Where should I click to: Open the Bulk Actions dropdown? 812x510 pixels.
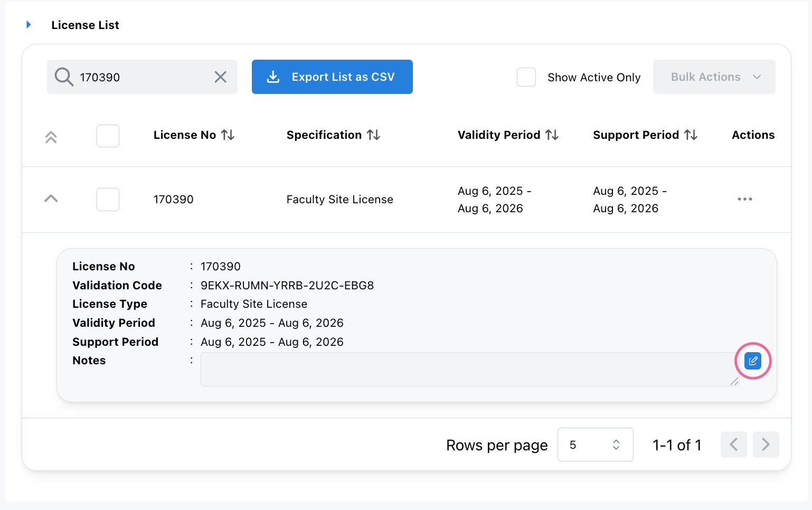pos(714,77)
